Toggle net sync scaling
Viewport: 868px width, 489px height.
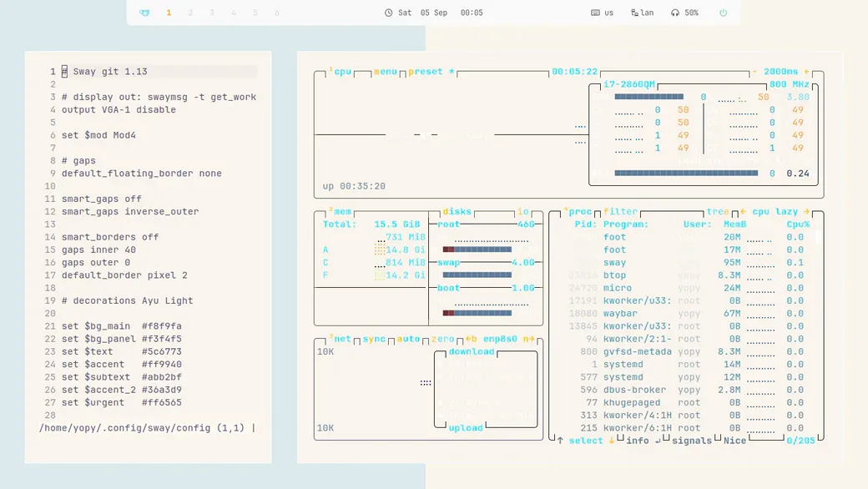coord(374,339)
